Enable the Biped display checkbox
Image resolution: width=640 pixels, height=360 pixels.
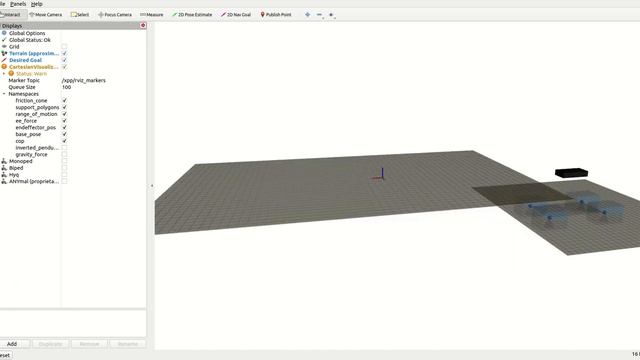(64, 168)
